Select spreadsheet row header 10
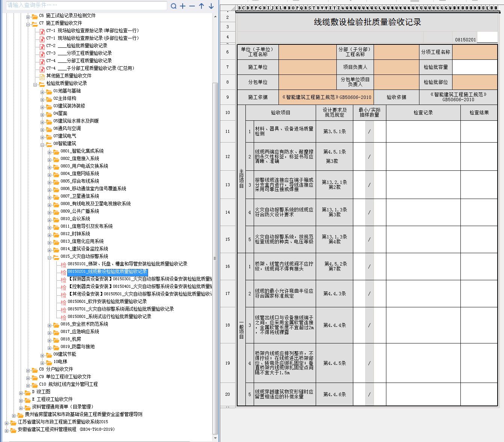The height and width of the screenshot is (442, 504). tap(228, 112)
